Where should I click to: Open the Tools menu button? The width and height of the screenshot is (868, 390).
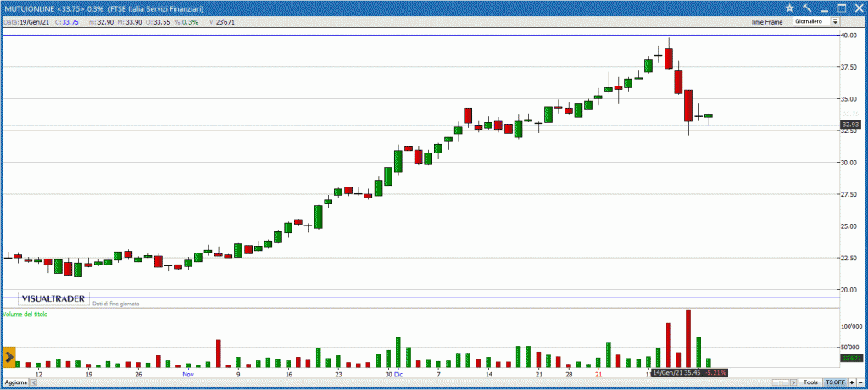click(811, 382)
